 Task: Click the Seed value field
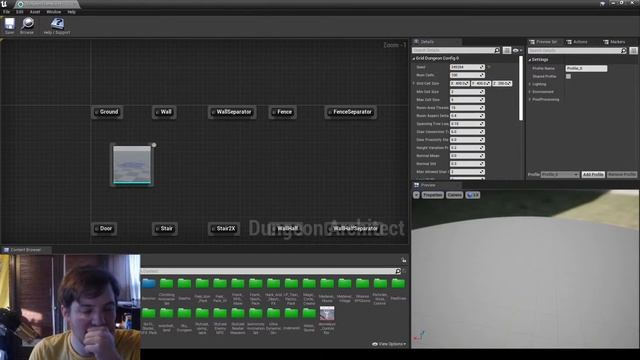click(x=467, y=67)
